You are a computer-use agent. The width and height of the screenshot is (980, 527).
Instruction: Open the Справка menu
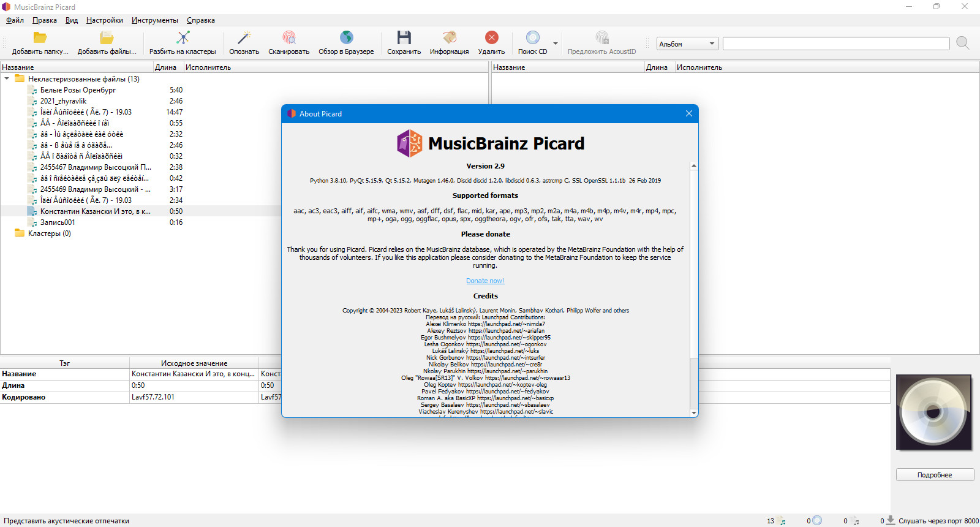pyautogui.click(x=201, y=20)
